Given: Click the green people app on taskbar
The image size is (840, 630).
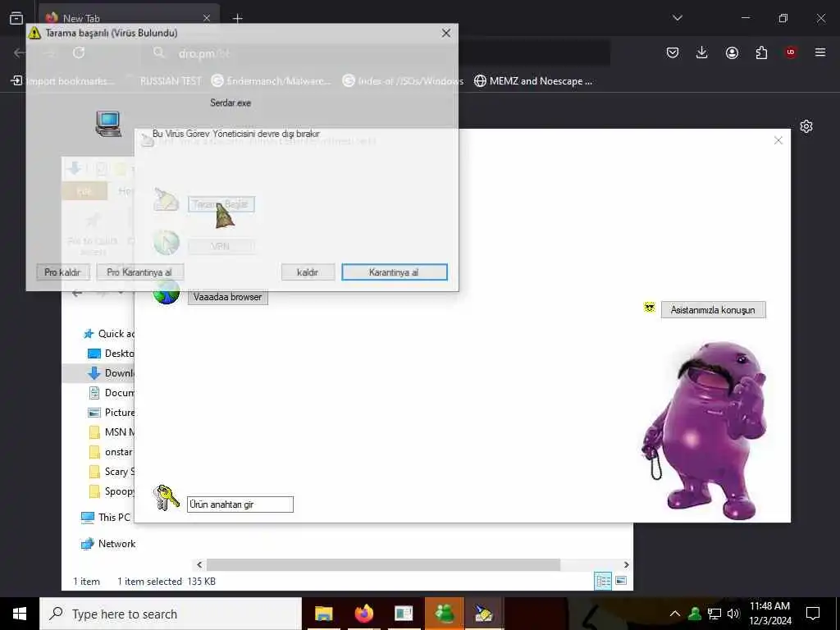Looking at the screenshot, I should click(445, 614).
